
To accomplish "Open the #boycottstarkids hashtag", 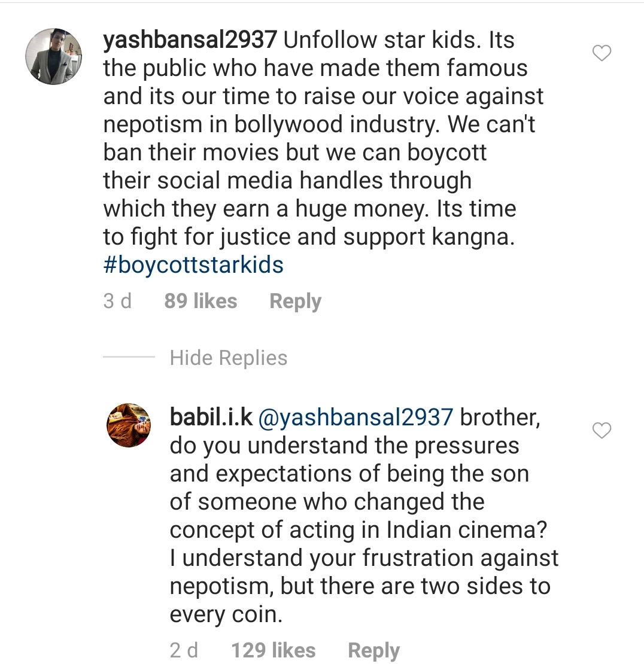I will pos(193,264).
